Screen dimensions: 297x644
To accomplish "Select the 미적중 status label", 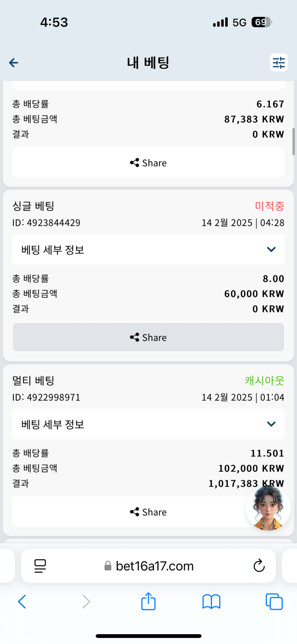I will (269, 206).
